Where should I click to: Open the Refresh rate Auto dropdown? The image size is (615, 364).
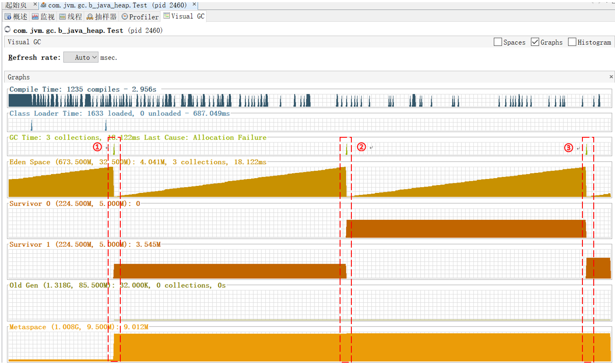point(81,57)
